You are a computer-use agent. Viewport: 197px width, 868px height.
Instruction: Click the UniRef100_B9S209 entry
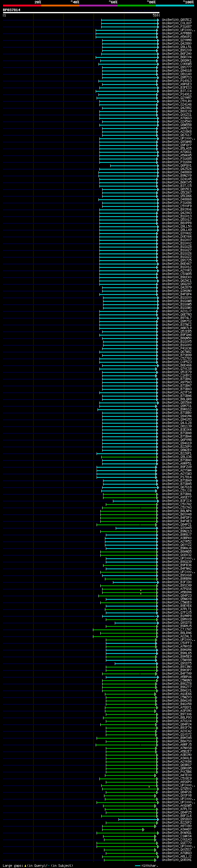point(176,50)
